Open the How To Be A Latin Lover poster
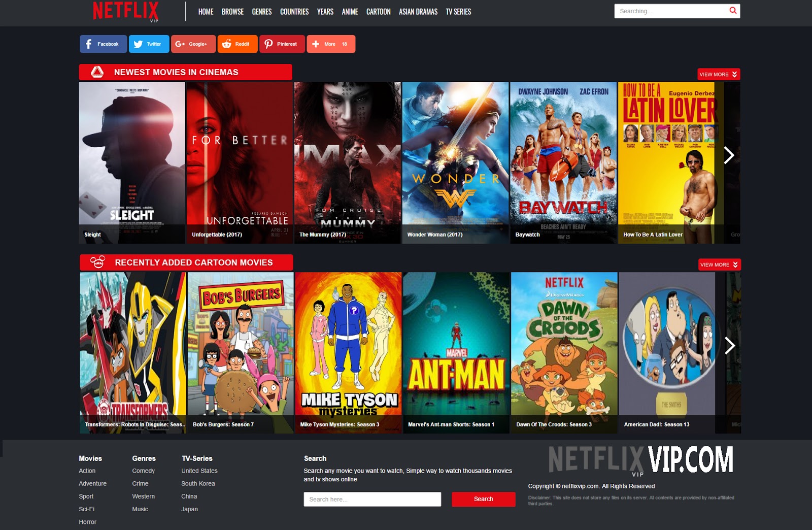This screenshot has width=812, height=530. pyautogui.click(x=671, y=163)
